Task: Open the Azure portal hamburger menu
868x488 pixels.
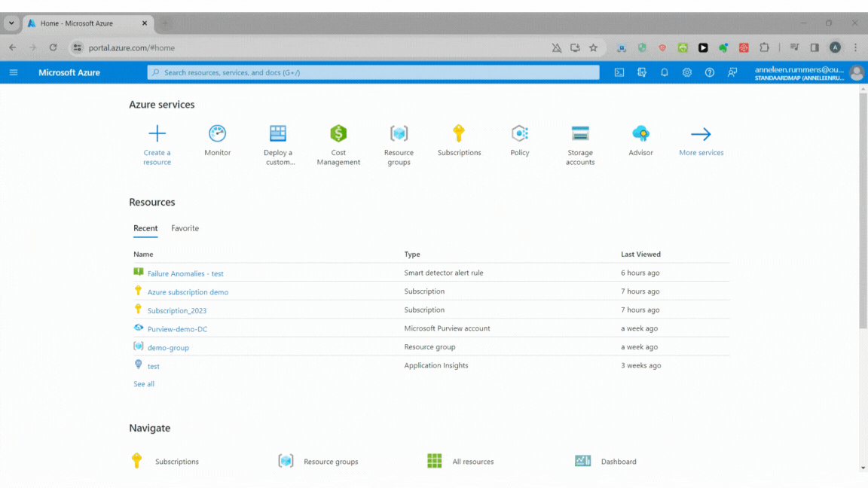Action: (14, 72)
